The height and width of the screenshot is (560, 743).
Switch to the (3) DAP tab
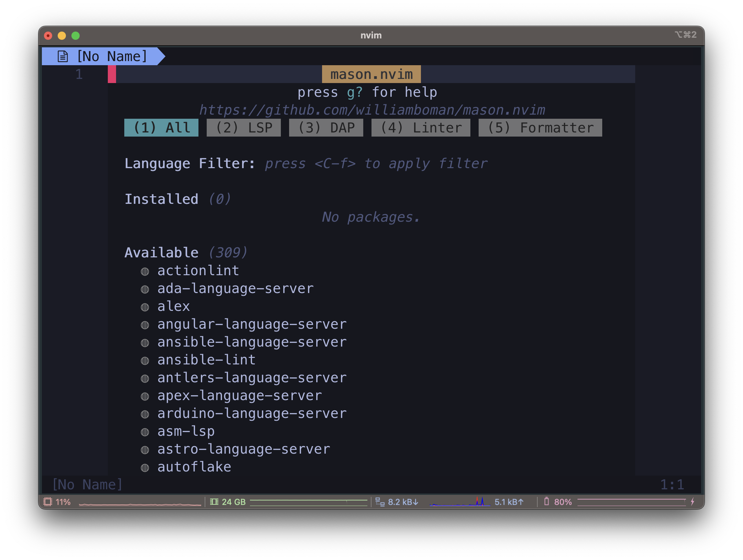326,128
